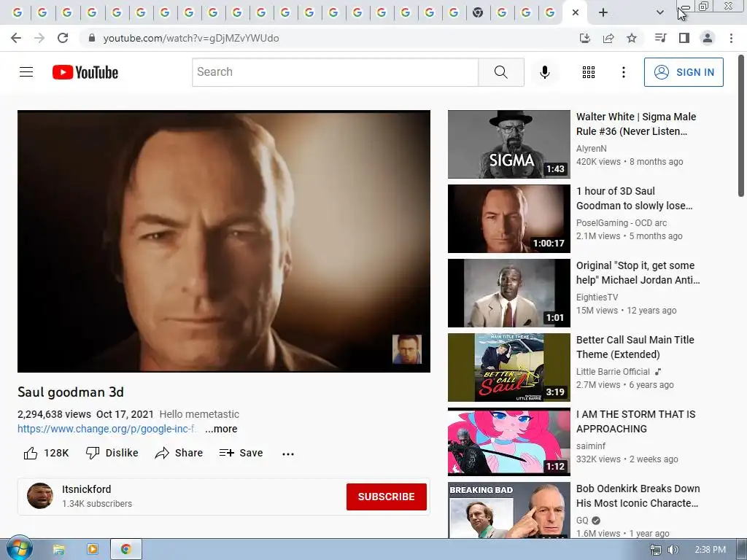Go back with the browser back arrow
The image size is (747, 560).
[x=16, y=38]
